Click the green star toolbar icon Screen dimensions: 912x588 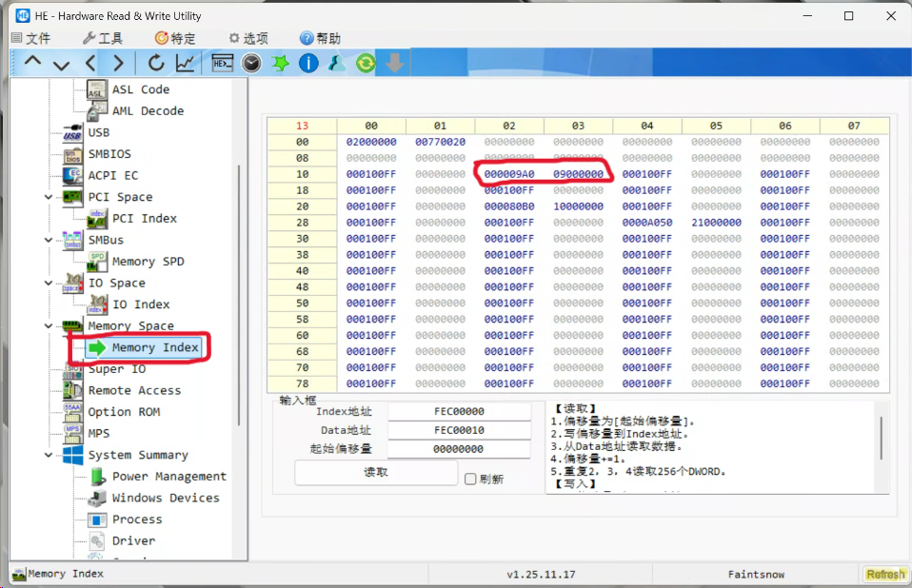click(x=280, y=63)
